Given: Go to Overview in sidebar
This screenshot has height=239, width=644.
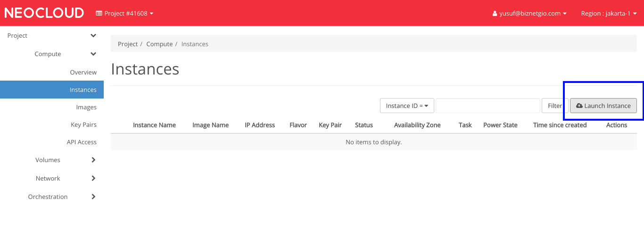Looking at the screenshot, I should [83, 72].
